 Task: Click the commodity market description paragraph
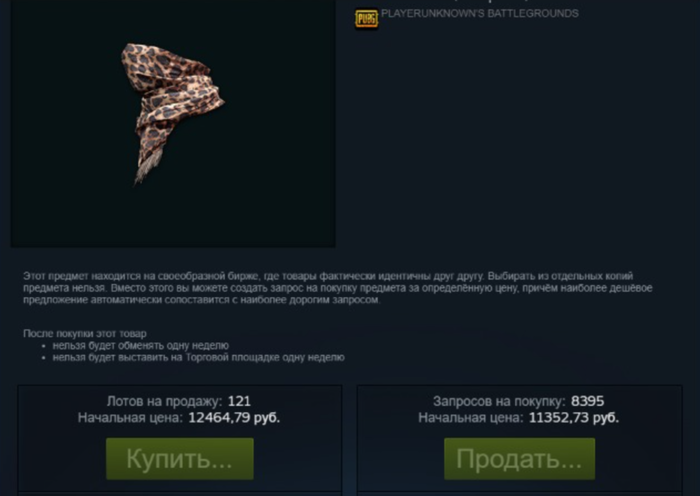pos(338,288)
